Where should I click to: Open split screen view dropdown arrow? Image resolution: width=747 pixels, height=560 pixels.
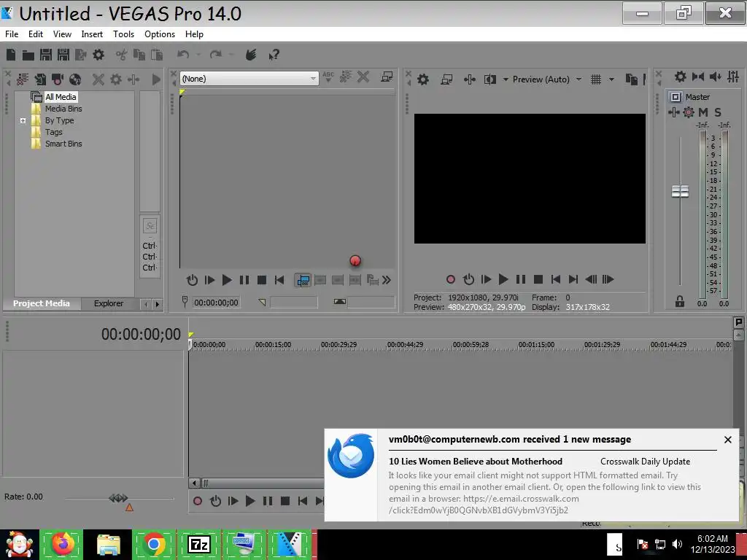click(x=506, y=79)
